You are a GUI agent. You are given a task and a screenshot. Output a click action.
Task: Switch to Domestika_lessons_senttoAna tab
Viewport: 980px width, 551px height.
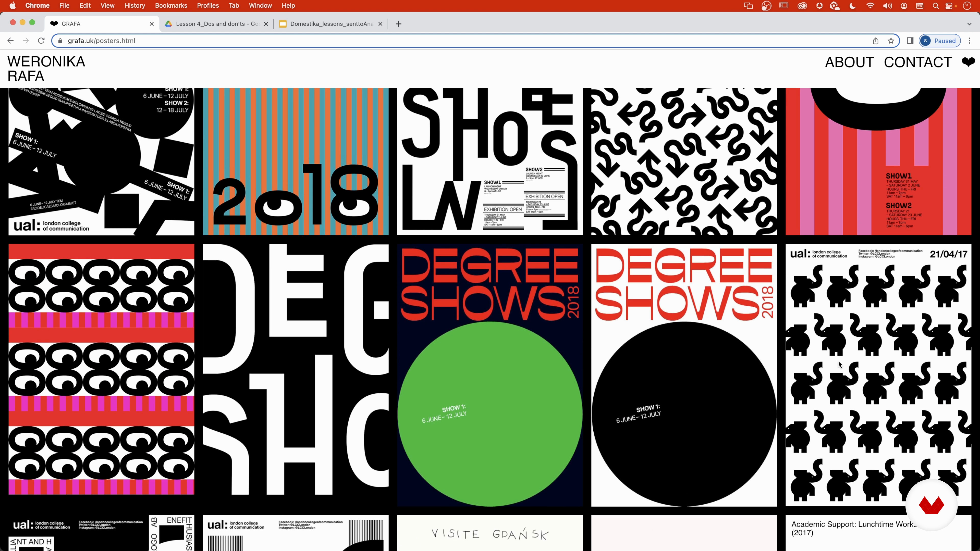(331, 24)
